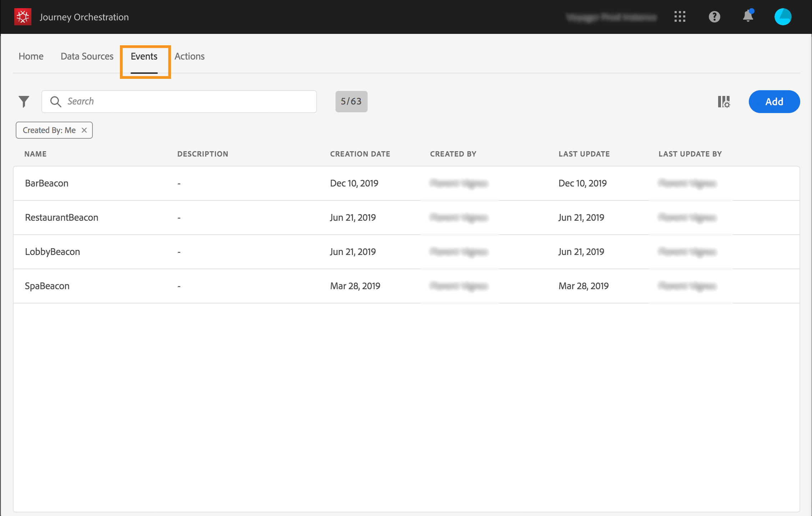Open the filter funnel icon
The image size is (812, 516).
pyautogui.click(x=24, y=102)
